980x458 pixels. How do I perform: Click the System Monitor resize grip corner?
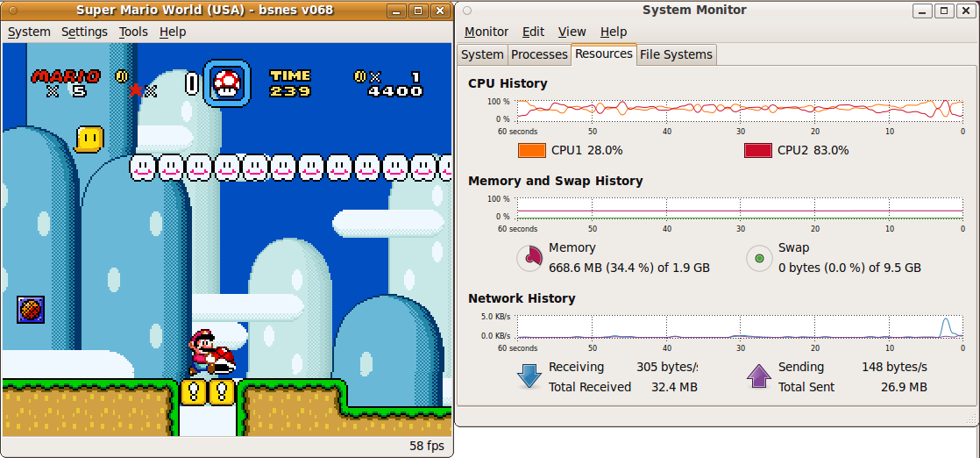coord(972,418)
